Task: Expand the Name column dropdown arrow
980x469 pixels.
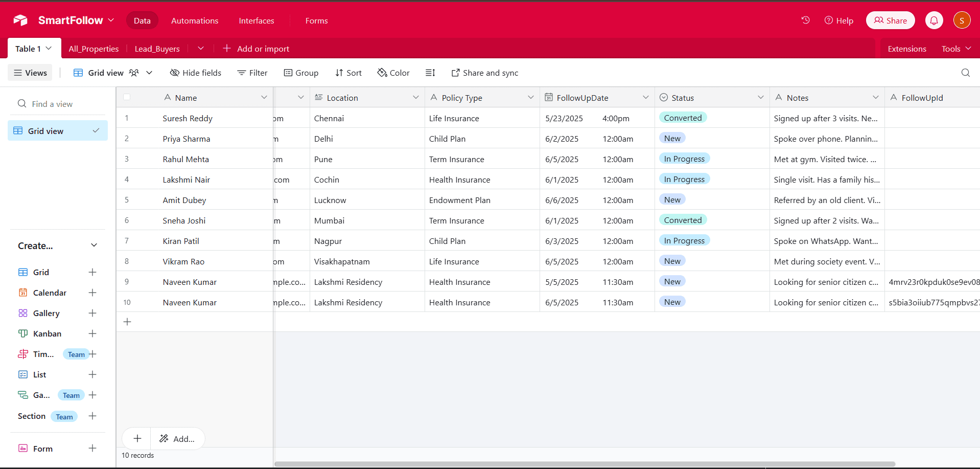Action: [264, 97]
